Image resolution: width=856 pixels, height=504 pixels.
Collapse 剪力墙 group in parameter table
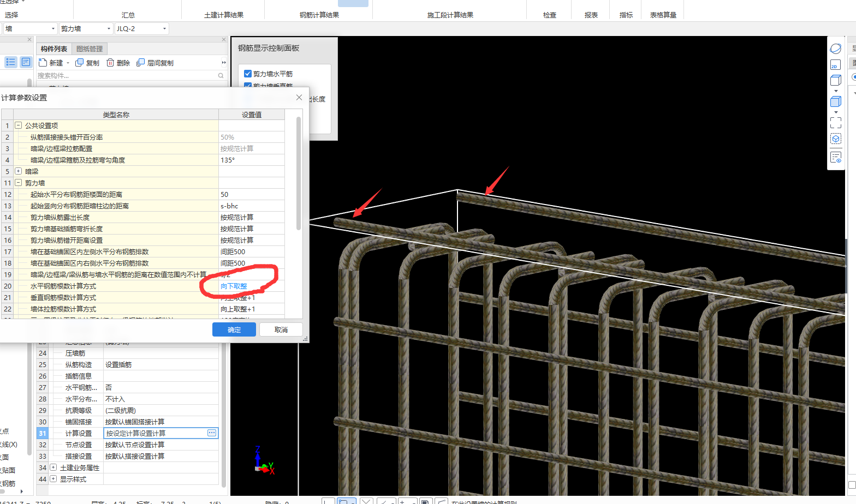pyautogui.click(x=18, y=183)
